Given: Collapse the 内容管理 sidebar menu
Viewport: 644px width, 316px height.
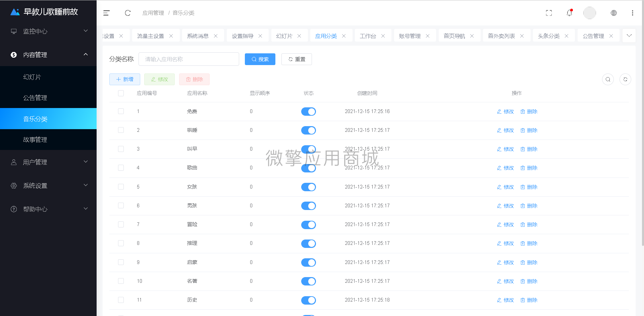Looking at the screenshot, I should pyautogui.click(x=48, y=55).
